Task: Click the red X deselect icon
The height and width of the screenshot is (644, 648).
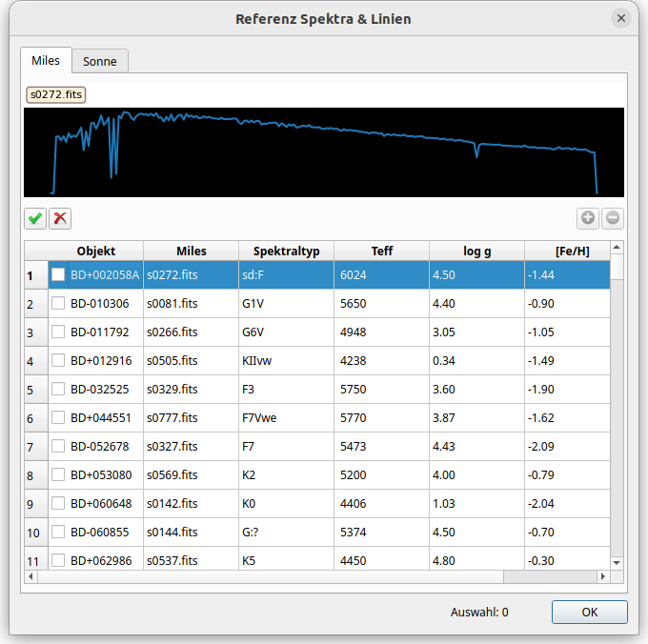Action: tap(60, 218)
